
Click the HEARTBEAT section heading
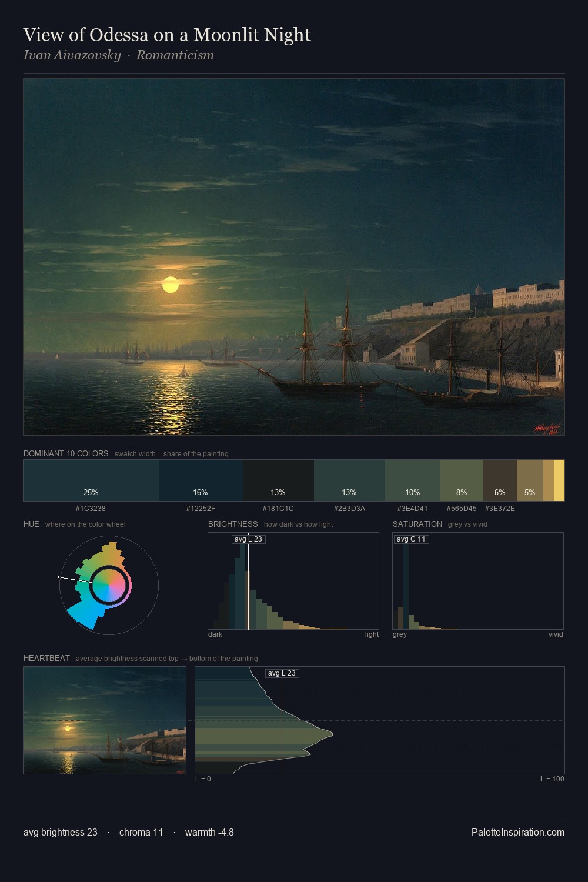pos(46,659)
